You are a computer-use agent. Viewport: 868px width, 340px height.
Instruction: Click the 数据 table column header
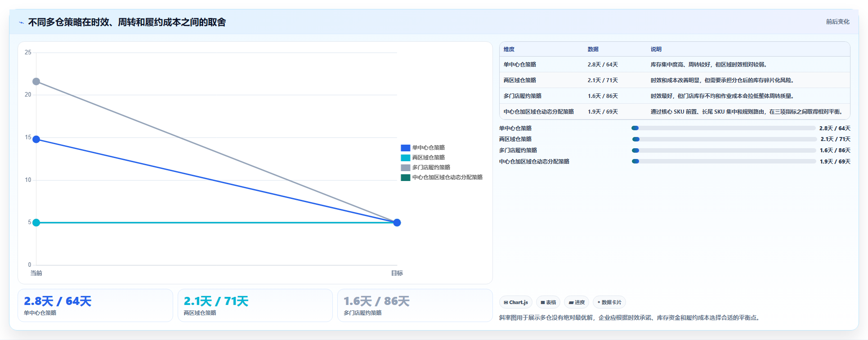[593, 49]
